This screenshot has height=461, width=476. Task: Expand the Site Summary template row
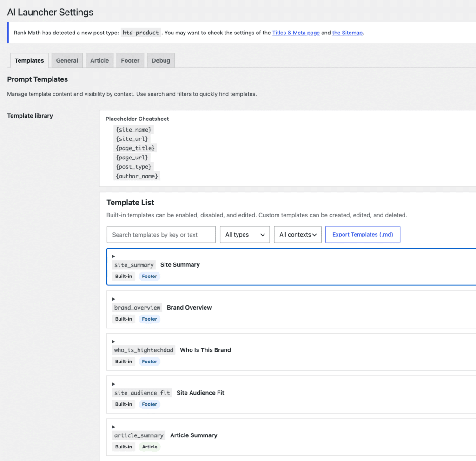113,257
